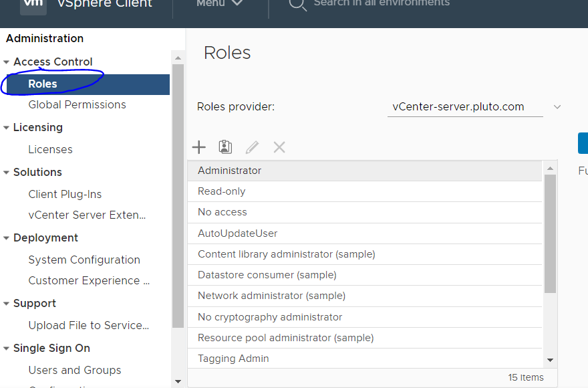
Task: Click the edit role pencil icon
Action: [x=252, y=147]
